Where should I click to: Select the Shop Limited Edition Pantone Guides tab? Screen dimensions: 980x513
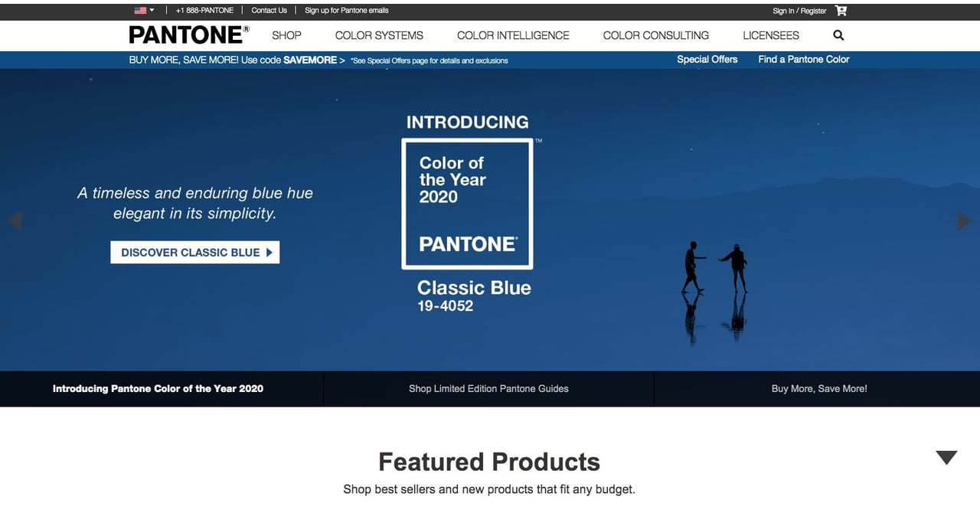488,389
